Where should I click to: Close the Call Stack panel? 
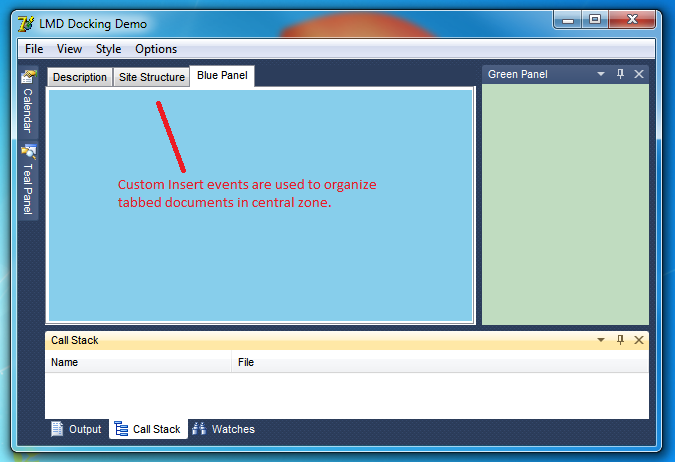tap(639, 340)
